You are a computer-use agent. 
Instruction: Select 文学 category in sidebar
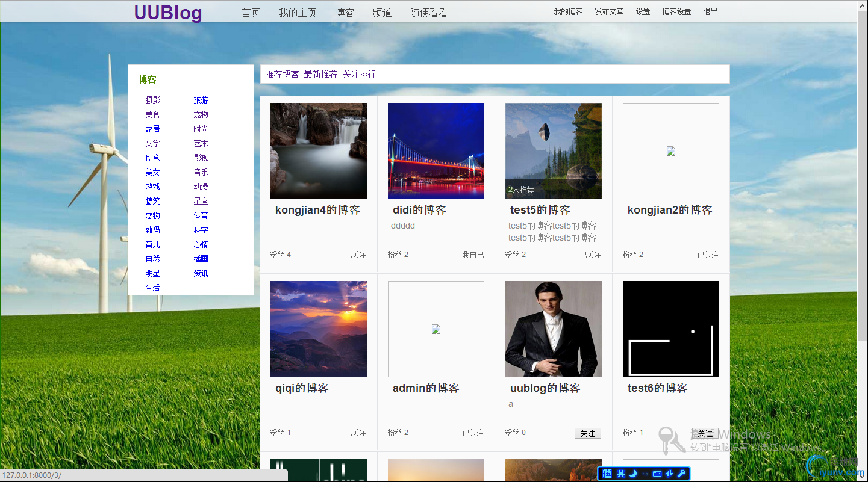tap(152, 143)
